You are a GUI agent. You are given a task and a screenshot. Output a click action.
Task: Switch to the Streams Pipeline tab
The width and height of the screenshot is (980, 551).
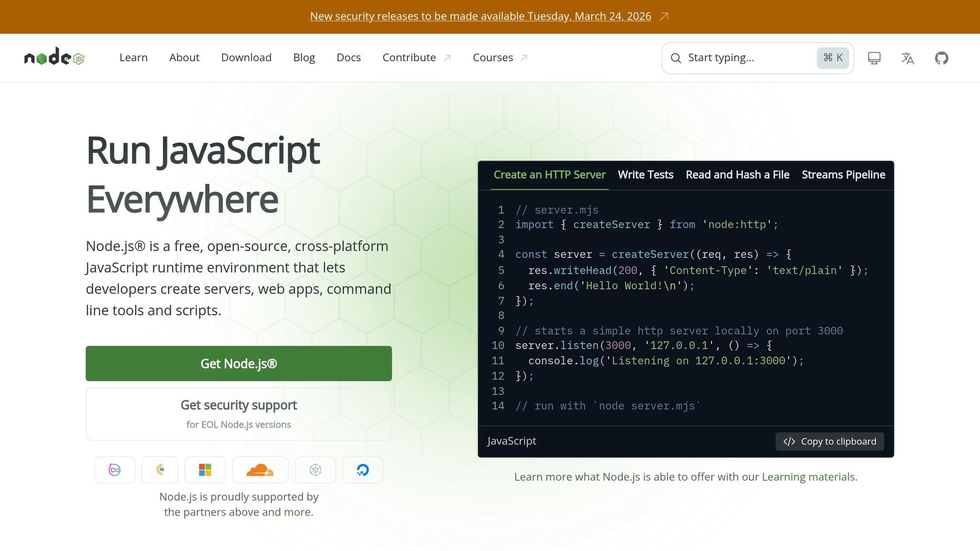point(843,175)
